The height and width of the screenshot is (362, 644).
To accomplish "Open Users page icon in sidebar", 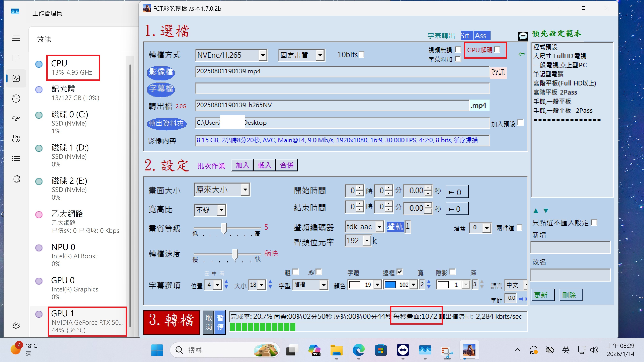I will click(x=16, y=138).
